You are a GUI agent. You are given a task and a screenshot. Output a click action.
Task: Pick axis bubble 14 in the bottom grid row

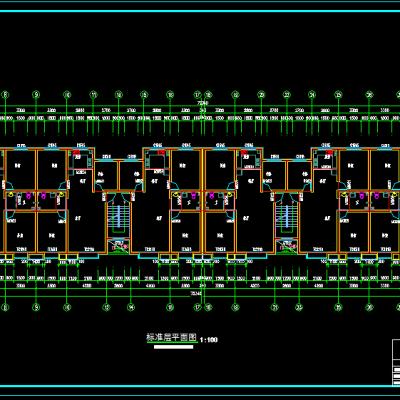[131, 307]
